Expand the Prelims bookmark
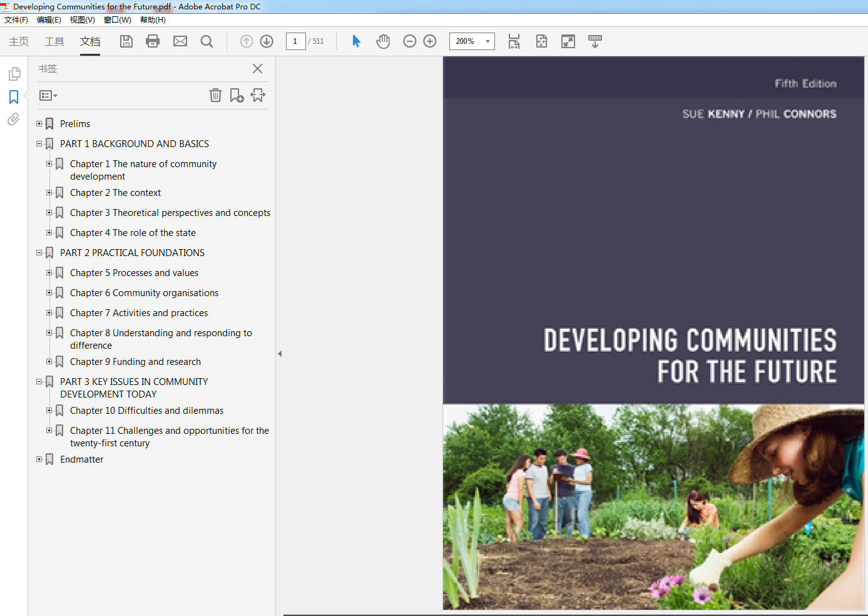 [39, 124]
